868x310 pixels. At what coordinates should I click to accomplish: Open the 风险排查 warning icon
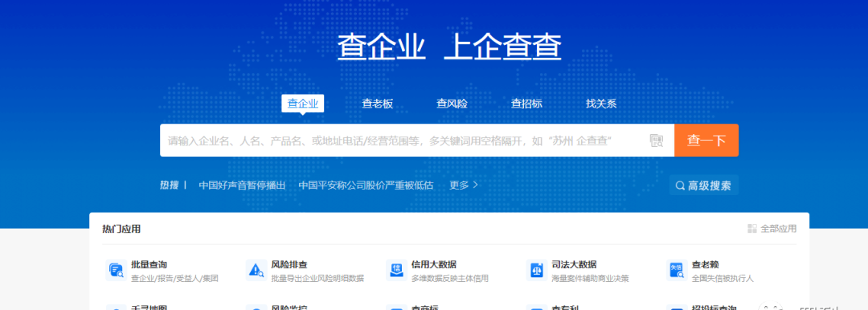click(256, 270)
